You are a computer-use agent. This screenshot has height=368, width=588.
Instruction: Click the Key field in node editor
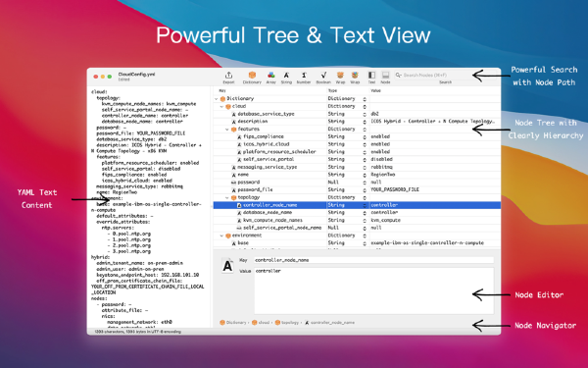[x=373, y=260]
